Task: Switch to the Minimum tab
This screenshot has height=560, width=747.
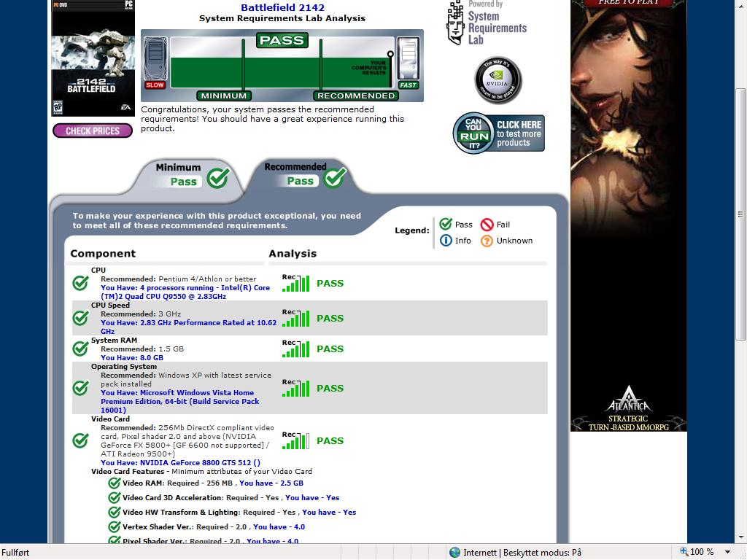Action: (x=189, y=176)
